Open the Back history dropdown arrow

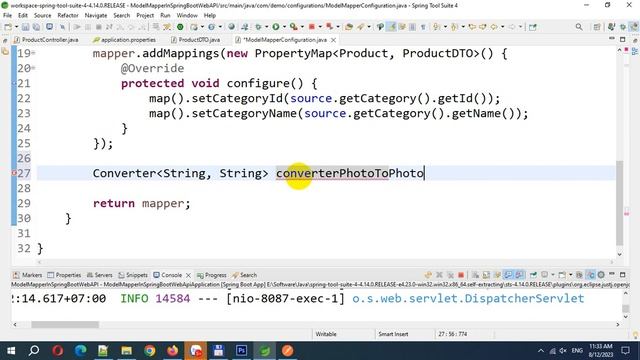tap(502, 27)
